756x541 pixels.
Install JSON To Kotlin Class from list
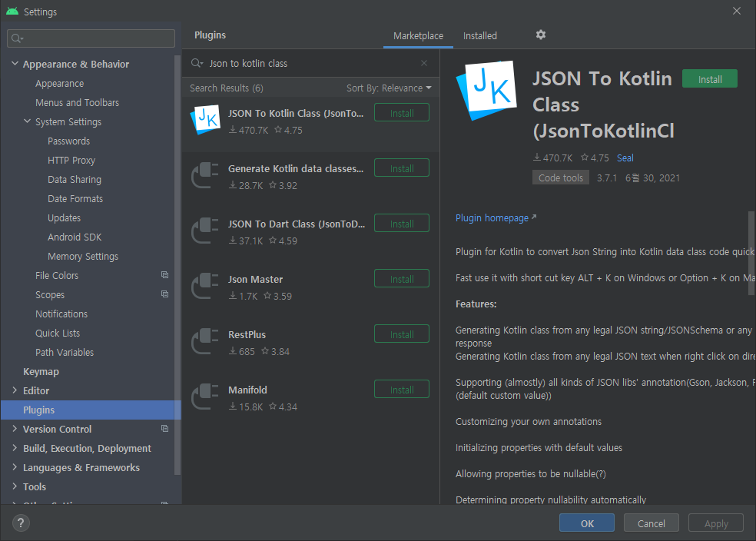402,113
